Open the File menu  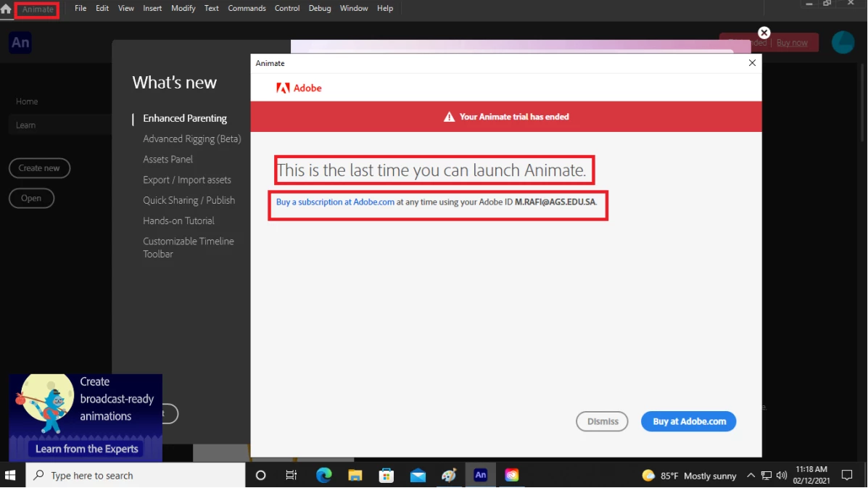click(x=80, y=8)
